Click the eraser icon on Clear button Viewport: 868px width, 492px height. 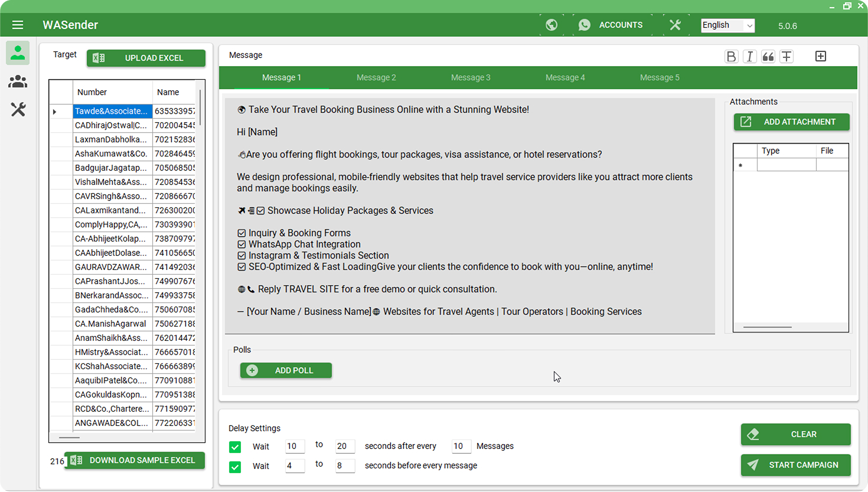753,434
